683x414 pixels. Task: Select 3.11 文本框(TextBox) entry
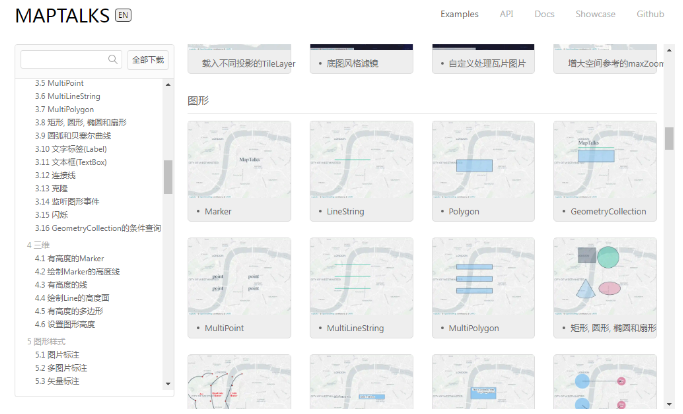coord(71,162)
